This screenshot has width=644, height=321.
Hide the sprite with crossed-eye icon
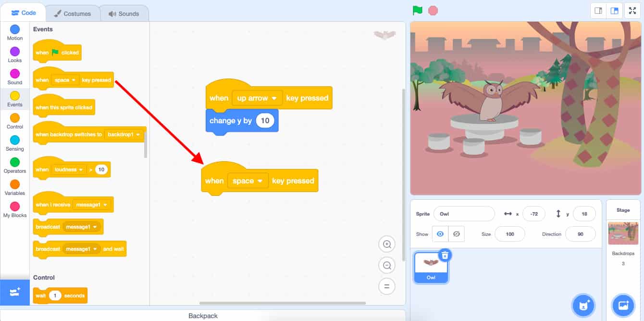click(456, 234)
